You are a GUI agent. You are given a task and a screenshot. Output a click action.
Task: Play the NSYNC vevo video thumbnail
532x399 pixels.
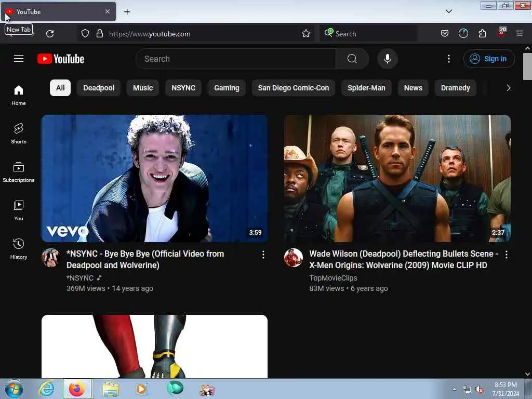[x=154, y=179]
